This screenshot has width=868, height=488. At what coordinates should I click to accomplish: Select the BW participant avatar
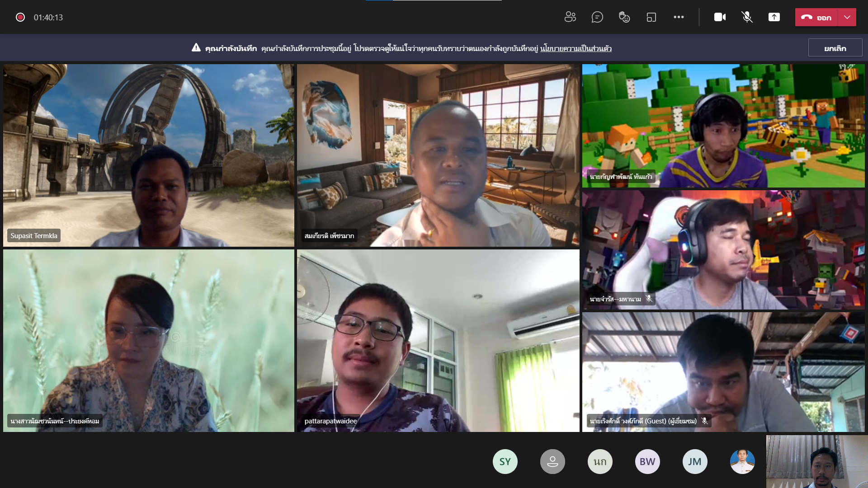click(647, 461)
